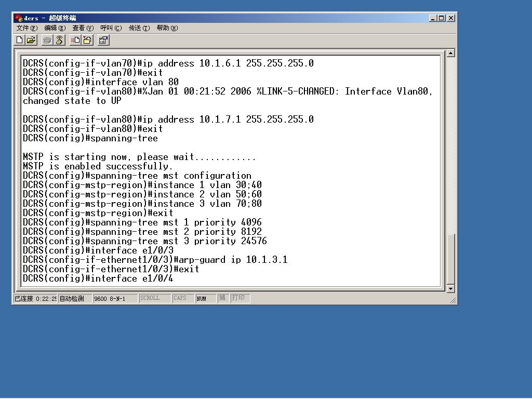Click the 'spanning-tree mst 3 priority 24576' line
Image resolution: width=532 pixels, height=399 pixels.
point(145,241)
